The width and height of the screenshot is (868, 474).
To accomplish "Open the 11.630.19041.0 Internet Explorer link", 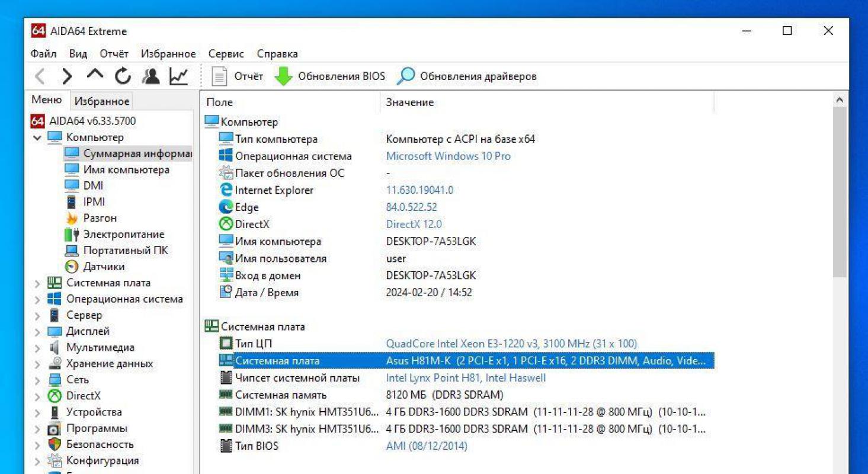I will (x=419, y=190).
